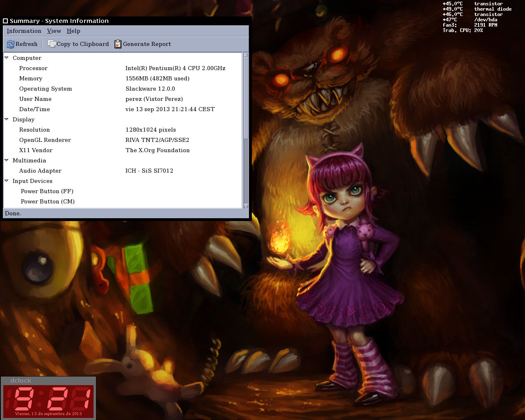The image size is (525, 420).
Task: Click the Refresh toolbar icon
Action: tap(11, 44)
